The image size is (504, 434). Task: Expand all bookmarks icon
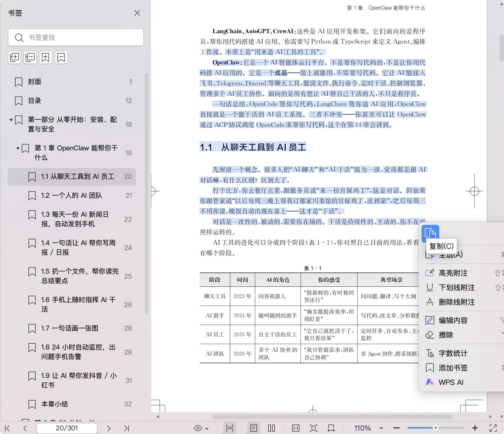point(14,57)
